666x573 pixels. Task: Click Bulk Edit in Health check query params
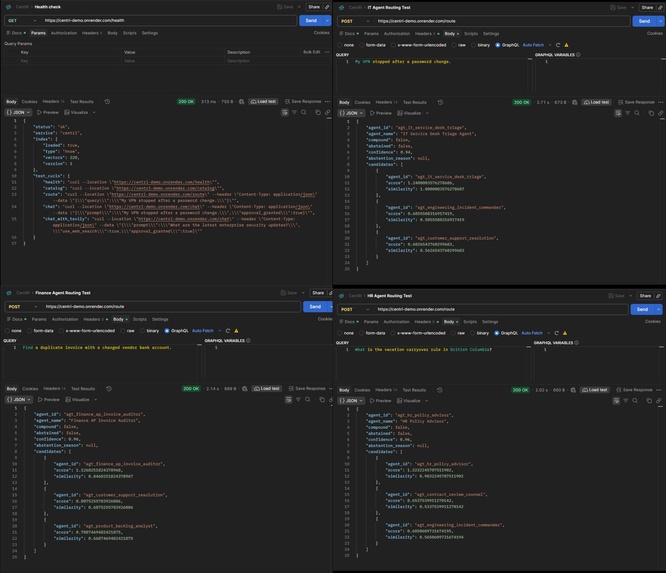click(x=312, y=52)
